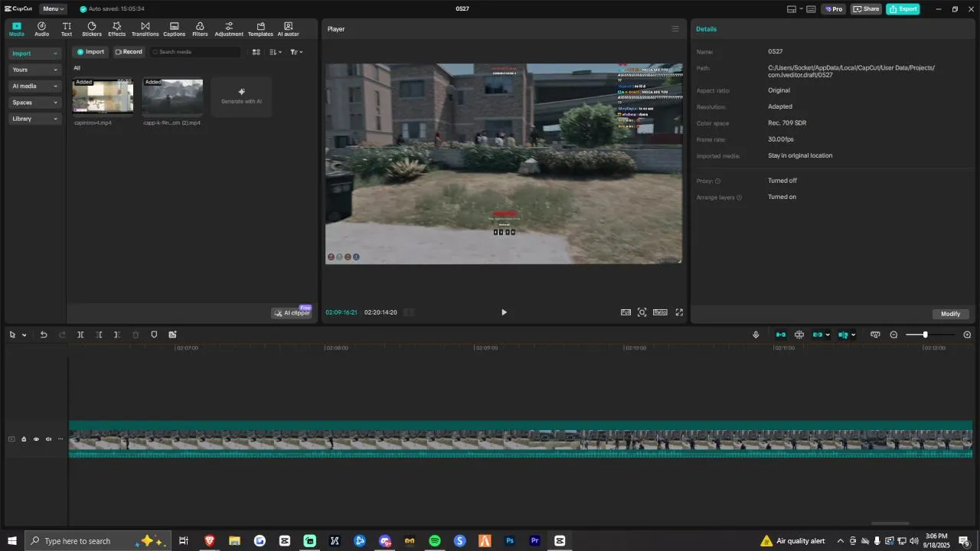
Task: Zoom out the timeline with minus magnifier
Action: pos(893,335)
